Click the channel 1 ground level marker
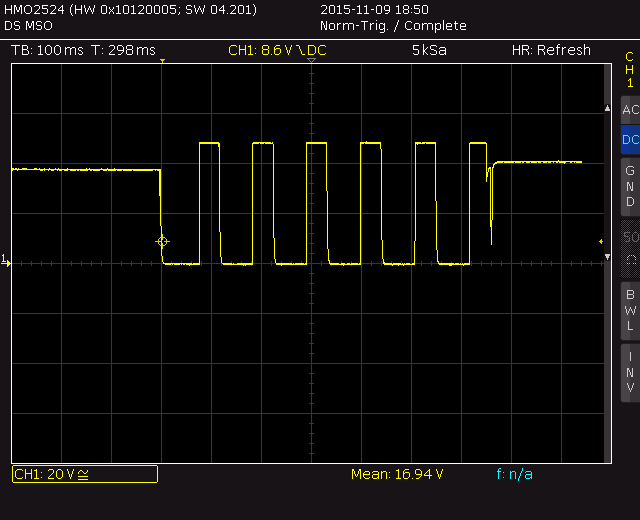The height and width of the screenshot is (520, 640). pyautogui.click(x=5, y=260)
